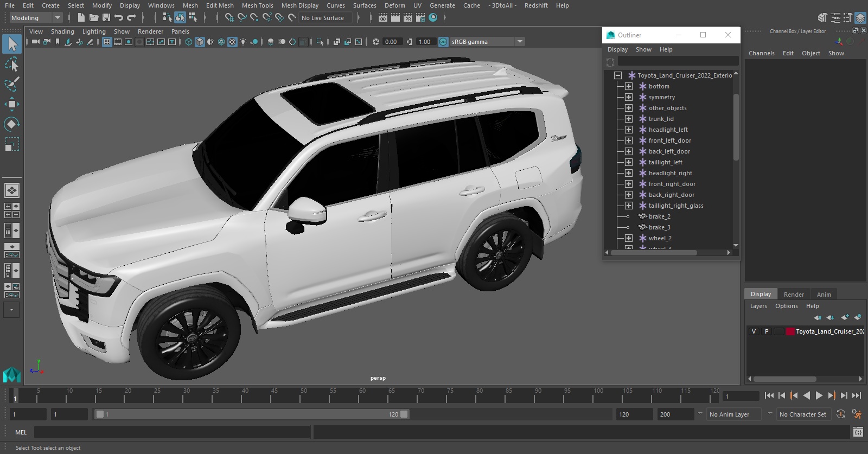Click the Snap to points icon
The image size is (868, 454).
tap(254, 18)
